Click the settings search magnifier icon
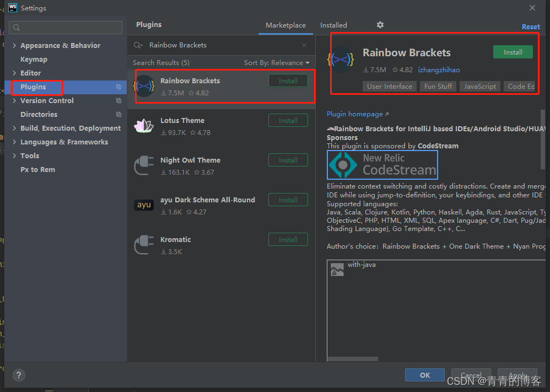Image resolution: width=550 pixels, height=392 pixels. (x=16, y=28)
